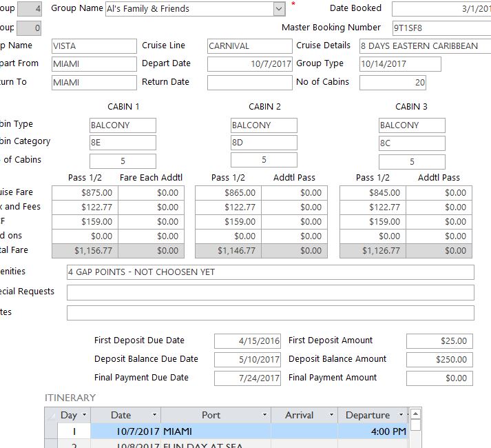
Task: Select all itinerary rows via corner selector
Action: (51, 415)
